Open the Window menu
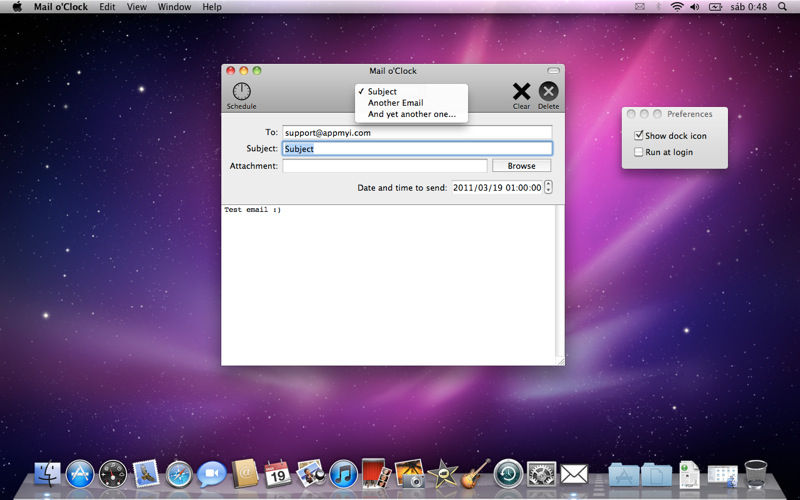Viewport: 800px width, 500px height. coord(174,7)
